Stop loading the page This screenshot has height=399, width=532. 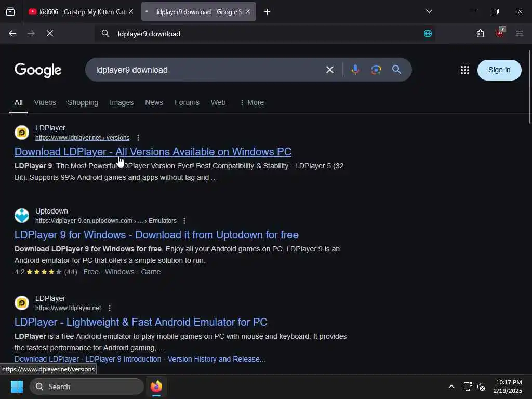coord(50,33)
